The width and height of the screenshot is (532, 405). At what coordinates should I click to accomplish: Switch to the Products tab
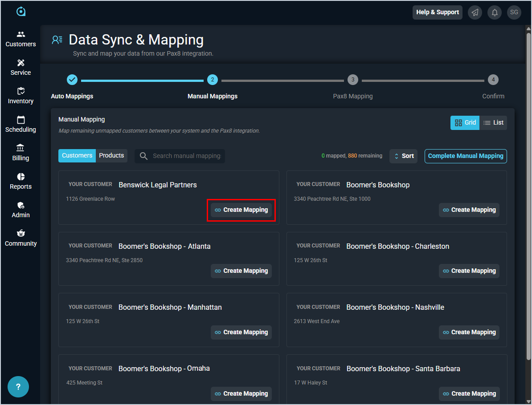[x=111, y=156]
